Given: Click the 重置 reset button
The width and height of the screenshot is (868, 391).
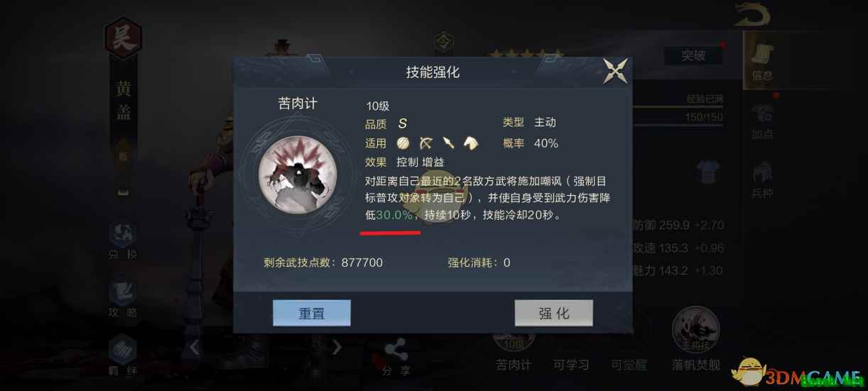Looking at the screenshot, I should (x=312, y=313).
